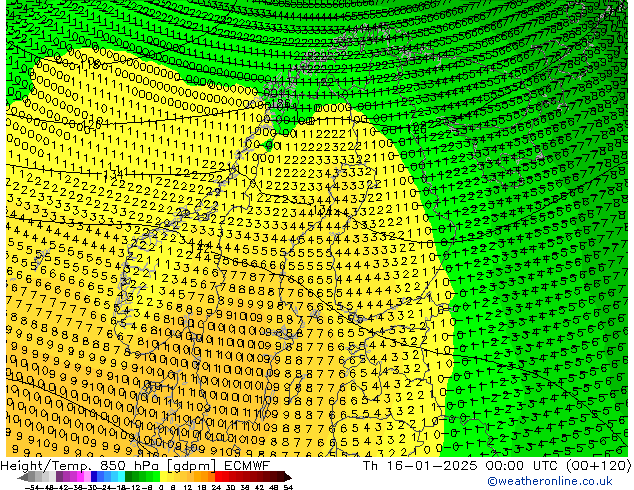Click the gray left arrow end of the color bar
The width and height of the screenshot is (634, 490).
click(x=23, y=477)
